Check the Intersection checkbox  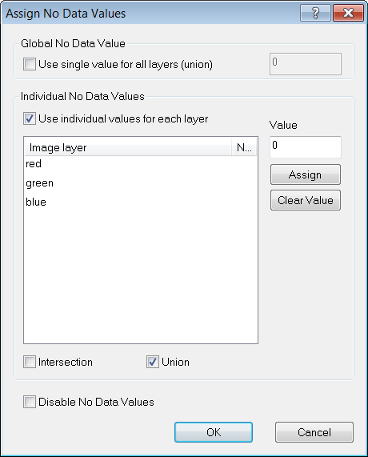point(29,362)
